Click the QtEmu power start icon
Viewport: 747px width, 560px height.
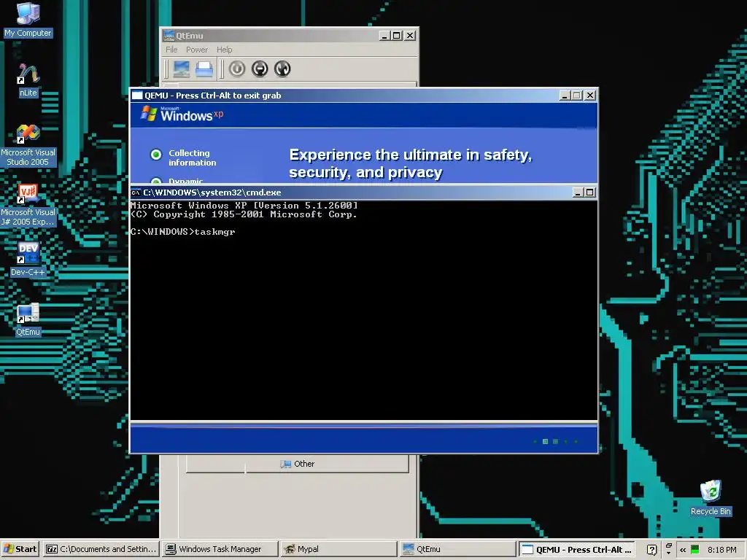point(237,69)
